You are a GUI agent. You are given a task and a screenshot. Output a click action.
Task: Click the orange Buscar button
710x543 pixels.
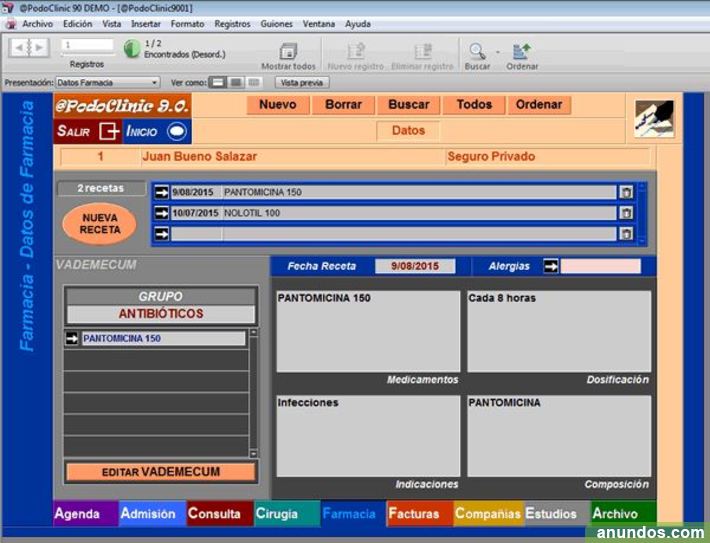coord(408,105)
